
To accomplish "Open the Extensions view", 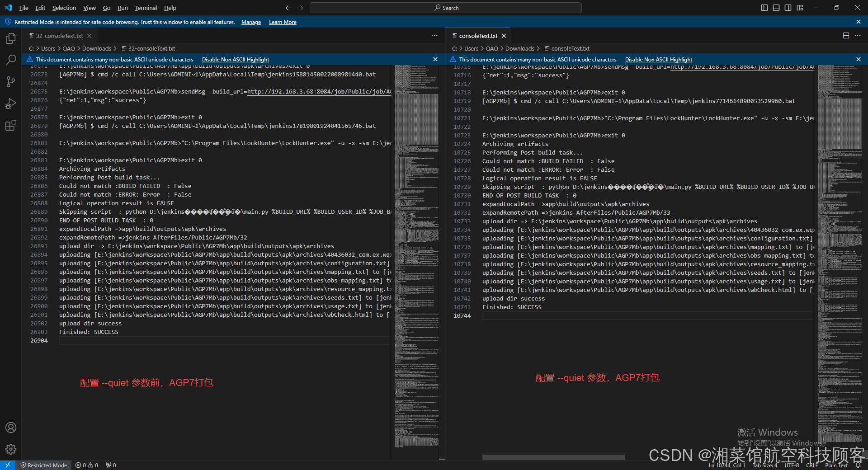I will 11,125.
